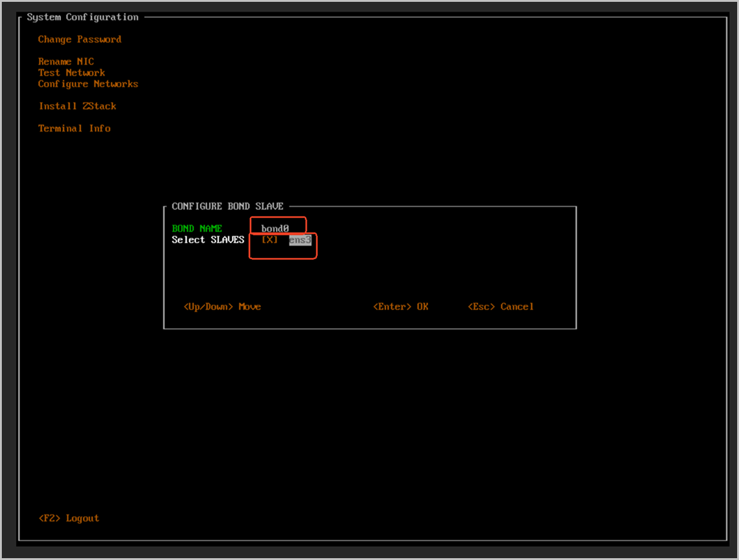This screenshot has width=739, height=560.
Task: Click the System Configuration title
Action: pyautogui.click(x=83, y=17)
